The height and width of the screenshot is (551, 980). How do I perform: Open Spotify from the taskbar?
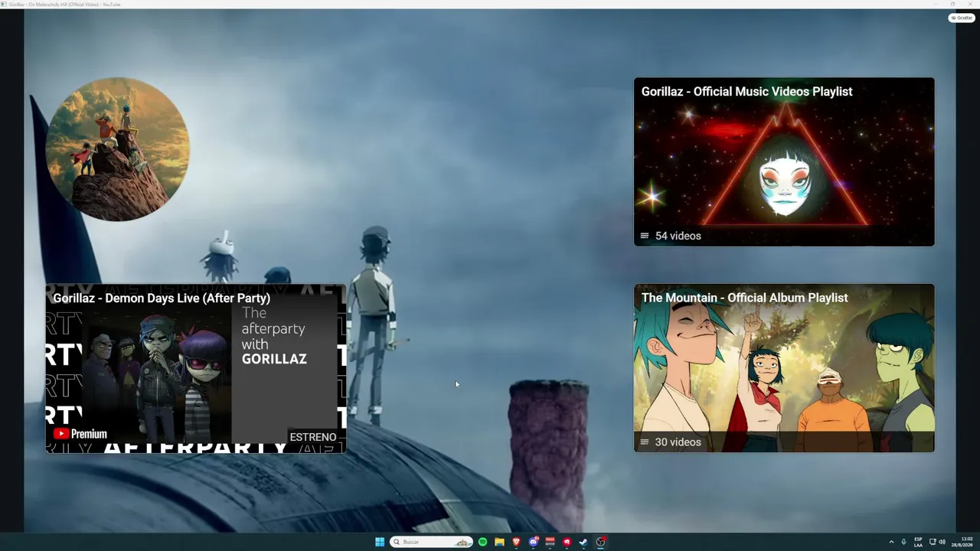(x=482, y=542)
